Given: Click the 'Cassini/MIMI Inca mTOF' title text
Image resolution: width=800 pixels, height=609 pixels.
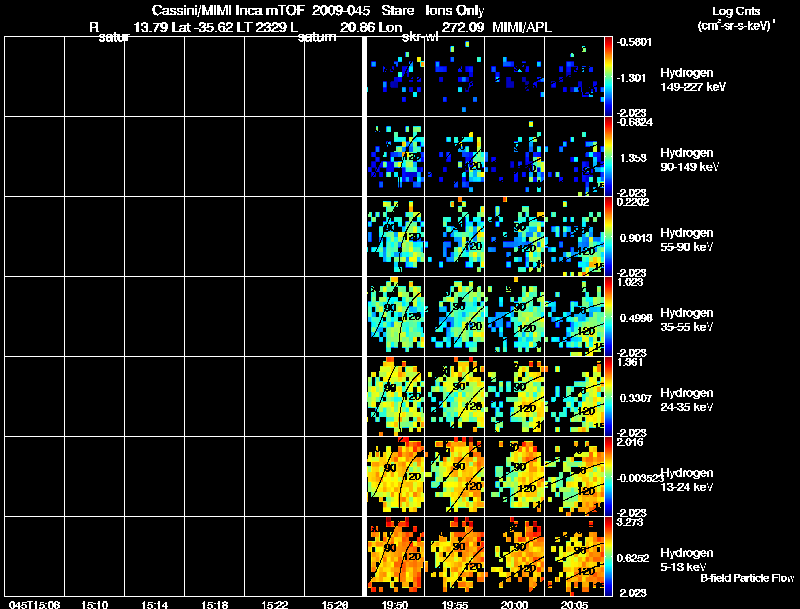Looking at the screenshot, I should pos(228,11).
